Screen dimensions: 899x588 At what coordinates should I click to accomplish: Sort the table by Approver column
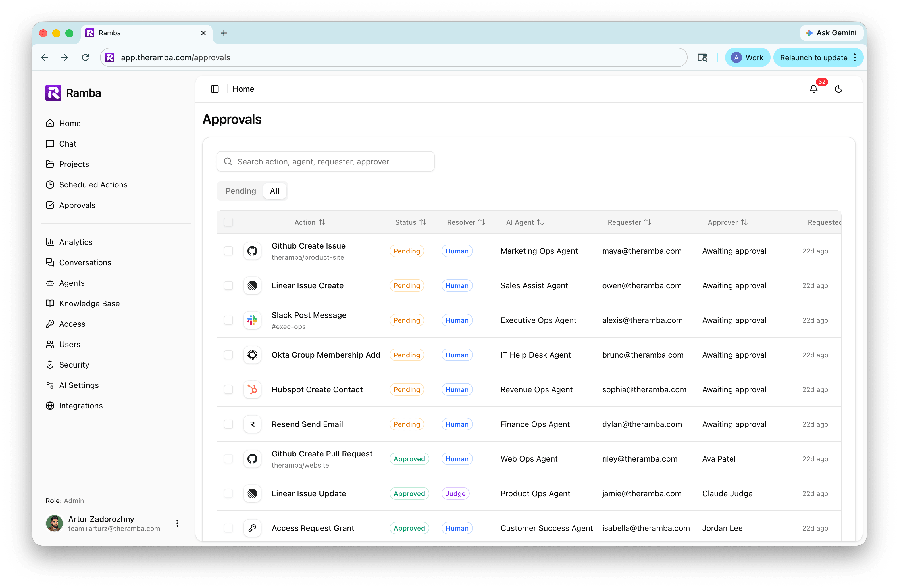(x=727, y=222)
